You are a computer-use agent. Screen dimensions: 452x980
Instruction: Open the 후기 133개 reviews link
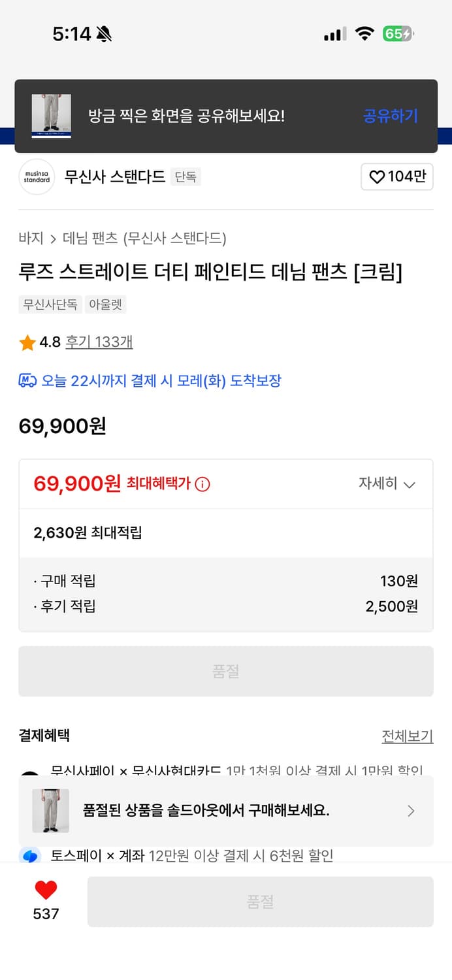[99, 342]
